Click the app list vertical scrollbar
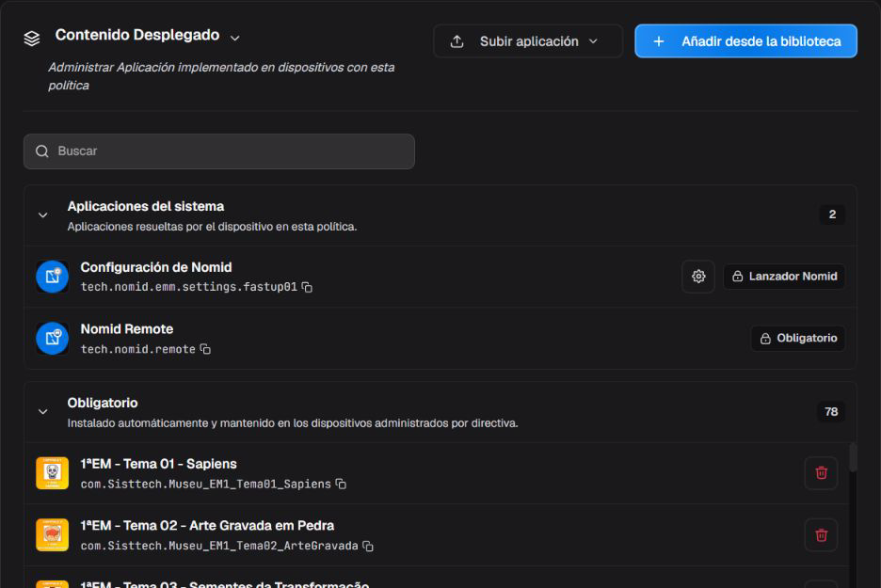Screen dimensions: 881x588 pos(853,458)
